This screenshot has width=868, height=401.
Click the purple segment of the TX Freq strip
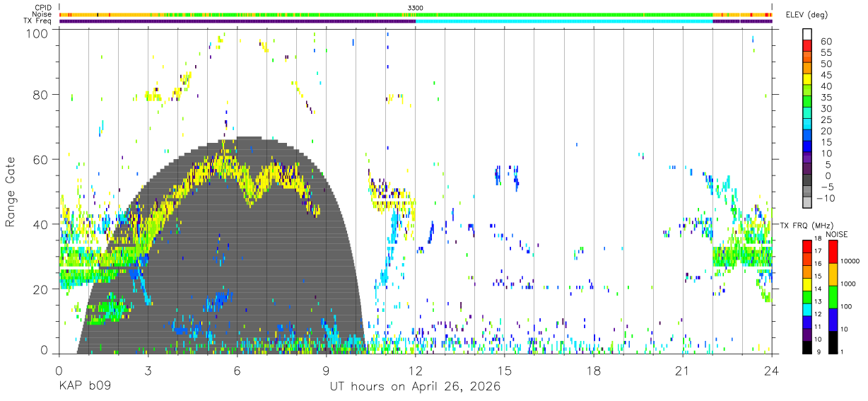[x=237, y=21]
